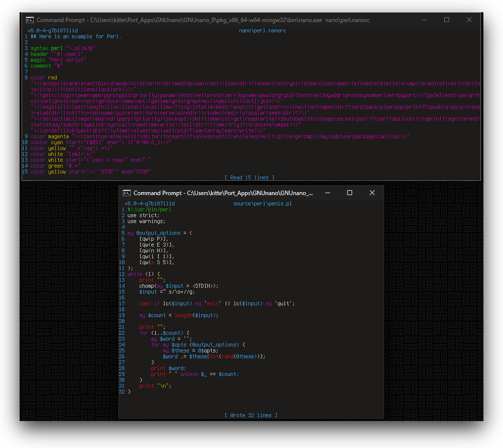Screen dimensions: 503x448
Task: Click the last line "color yellow start=" in perl.nanorc
Action: [91, 172]
